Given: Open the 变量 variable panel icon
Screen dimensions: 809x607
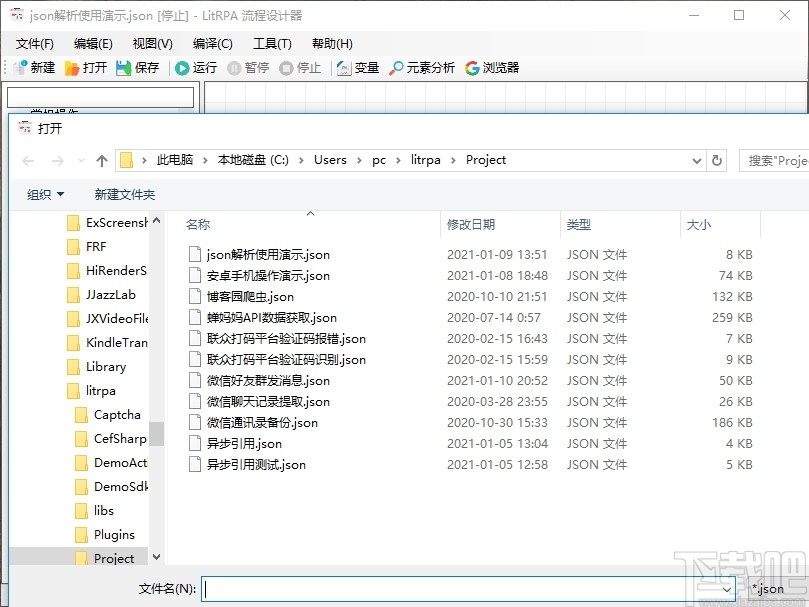Looking at the screenshot, I should coord(356,67).
